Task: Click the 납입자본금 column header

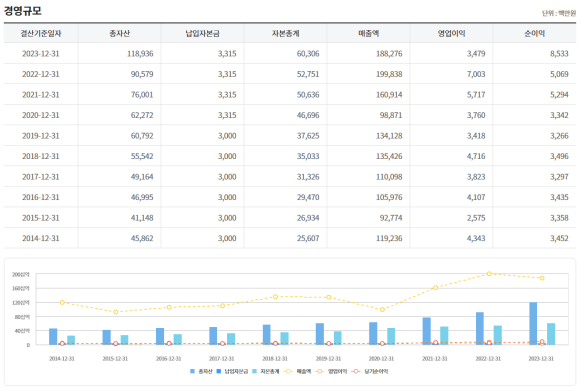Action: point(202,34)
